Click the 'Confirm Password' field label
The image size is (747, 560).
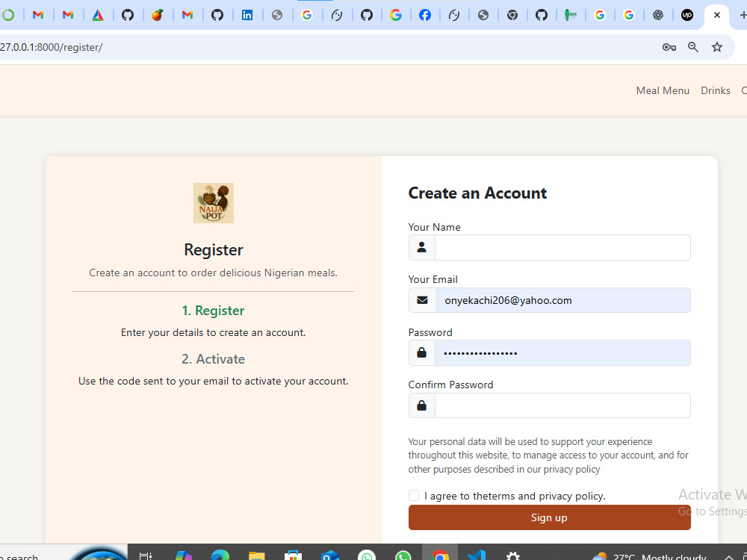[450, 385]
